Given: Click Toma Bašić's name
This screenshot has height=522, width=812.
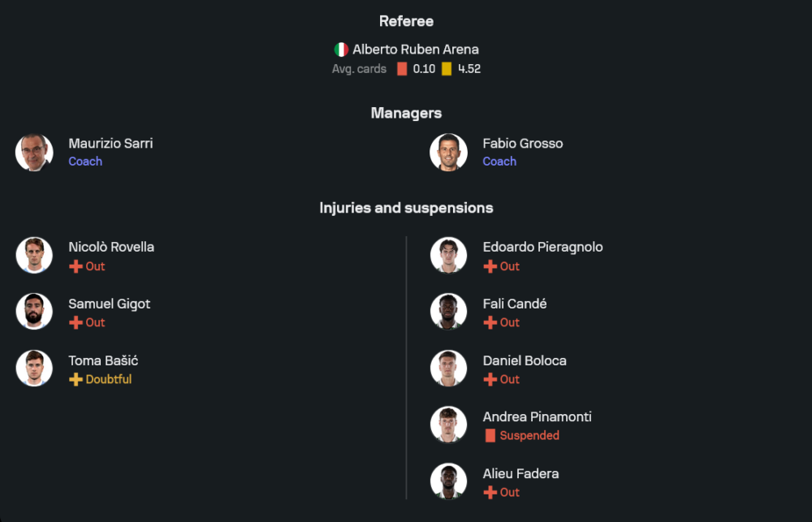Looking at the screenshot, I should pos(103,360).
